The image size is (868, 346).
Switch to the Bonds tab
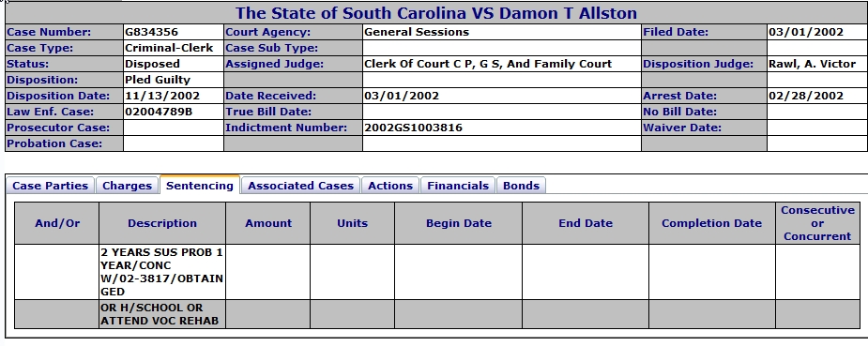521,186
